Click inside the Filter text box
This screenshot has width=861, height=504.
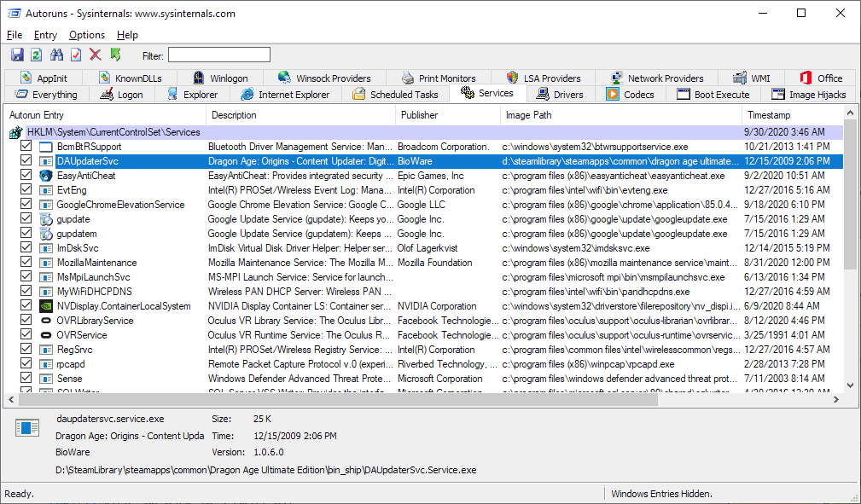coord(219,55)
